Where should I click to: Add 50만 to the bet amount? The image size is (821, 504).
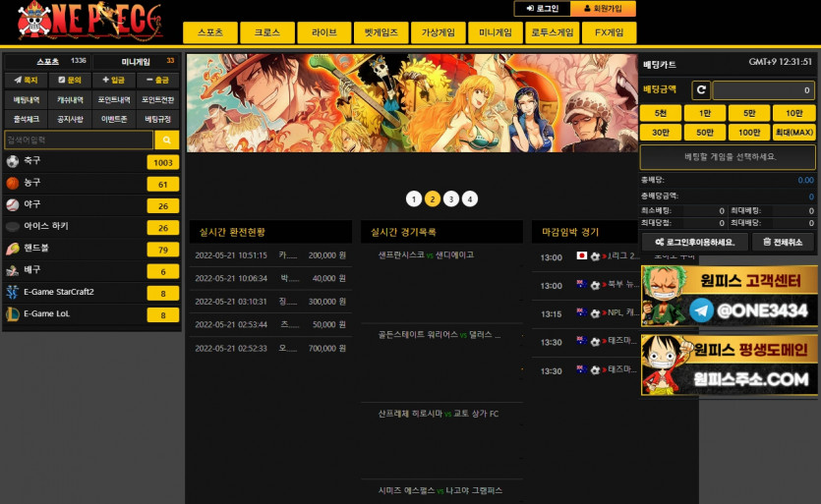(x=705, y=133)
